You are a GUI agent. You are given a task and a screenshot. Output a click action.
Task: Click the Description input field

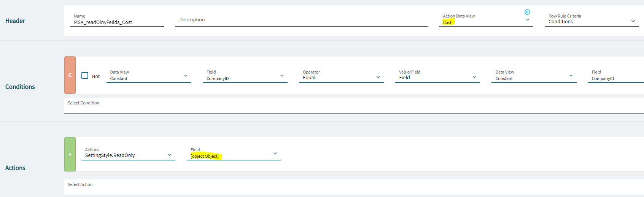coord(302,20)
